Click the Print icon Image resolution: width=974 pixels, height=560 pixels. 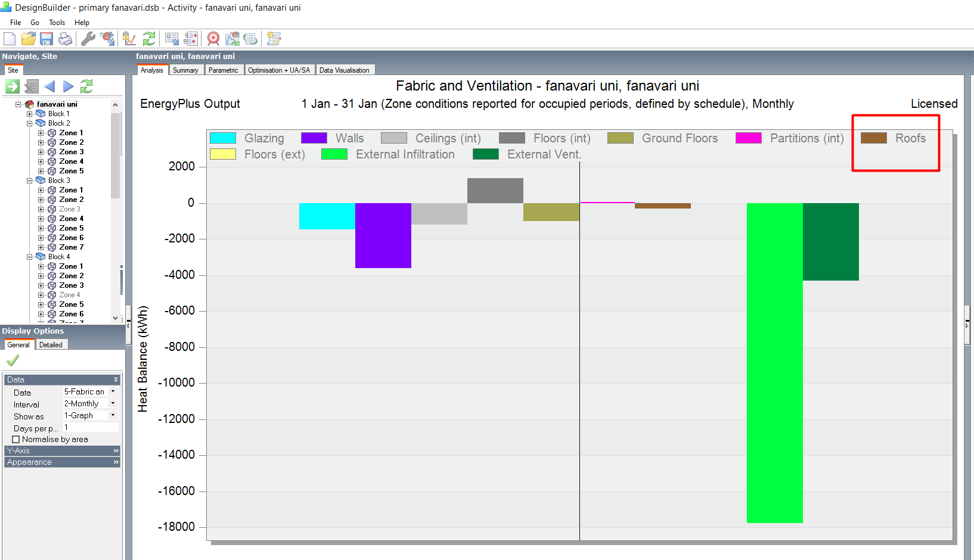65,39
